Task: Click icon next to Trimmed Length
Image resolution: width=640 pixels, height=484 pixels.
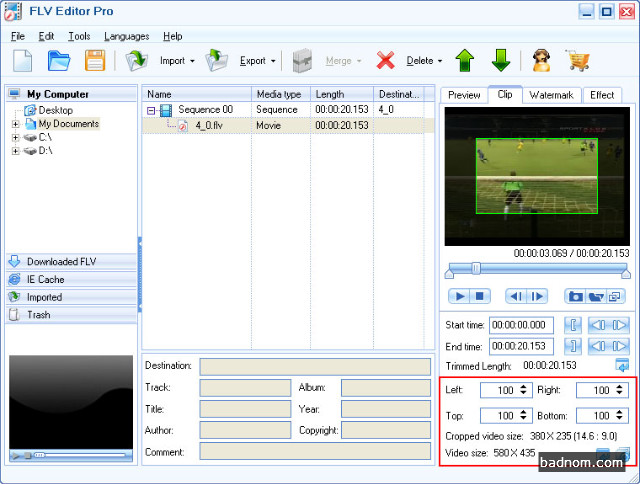Action: (622, 365)
